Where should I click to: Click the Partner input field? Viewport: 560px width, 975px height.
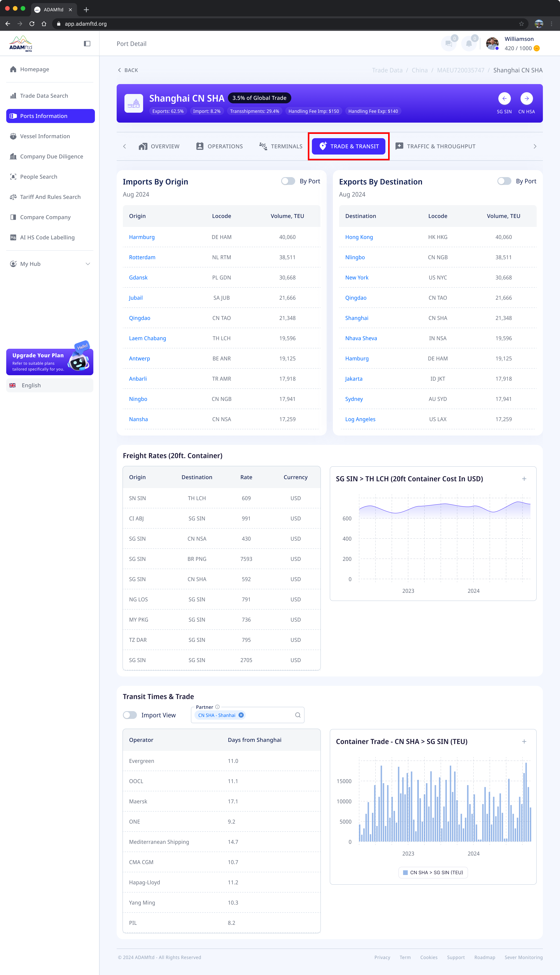(x=248, y=715)
